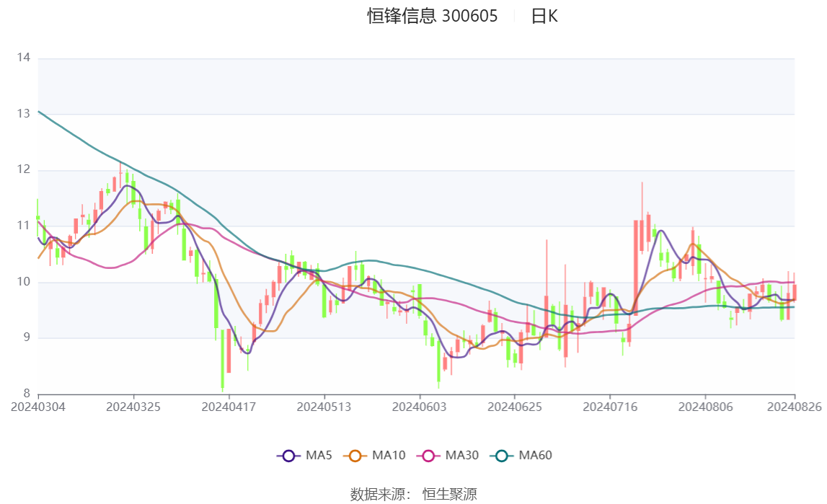Toggle the MA5 legend series

tap(304, 456)
